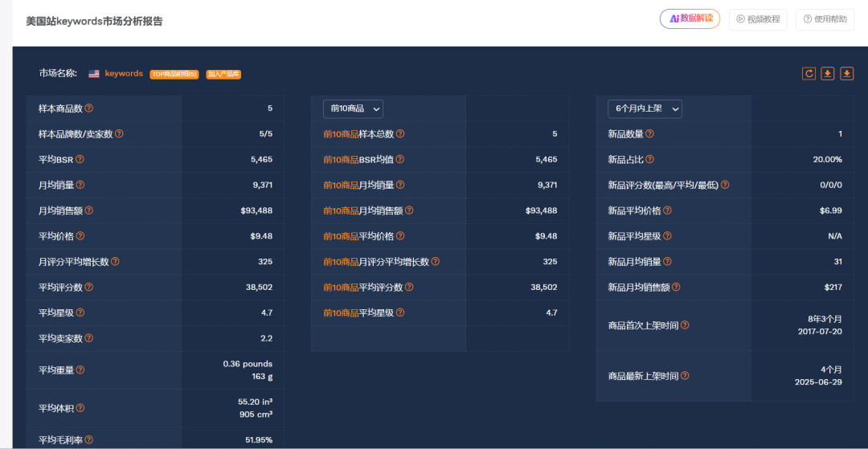The image size is (868, 449).
Task: Click the help icon next to 商品首次上架时间
Action: 685,325
